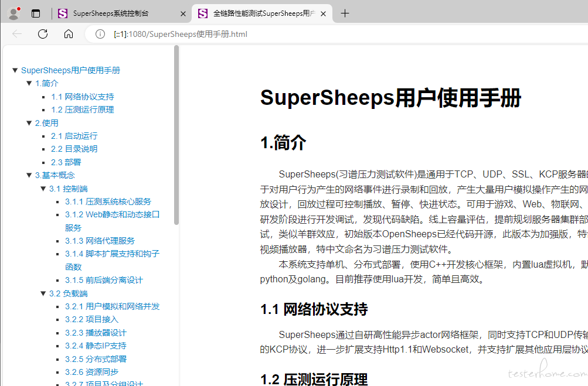Click the page refresh icon
This screenshot has width=588, height=386.
43,34
